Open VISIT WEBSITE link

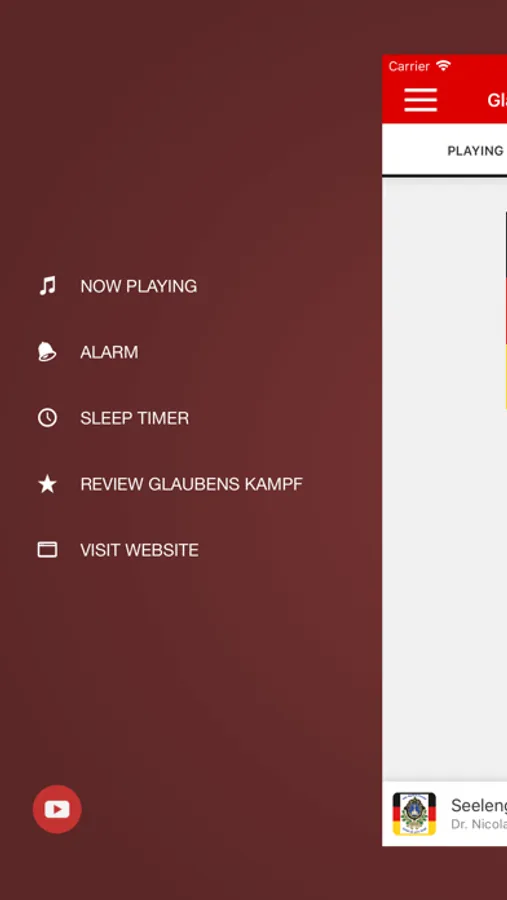140,550
